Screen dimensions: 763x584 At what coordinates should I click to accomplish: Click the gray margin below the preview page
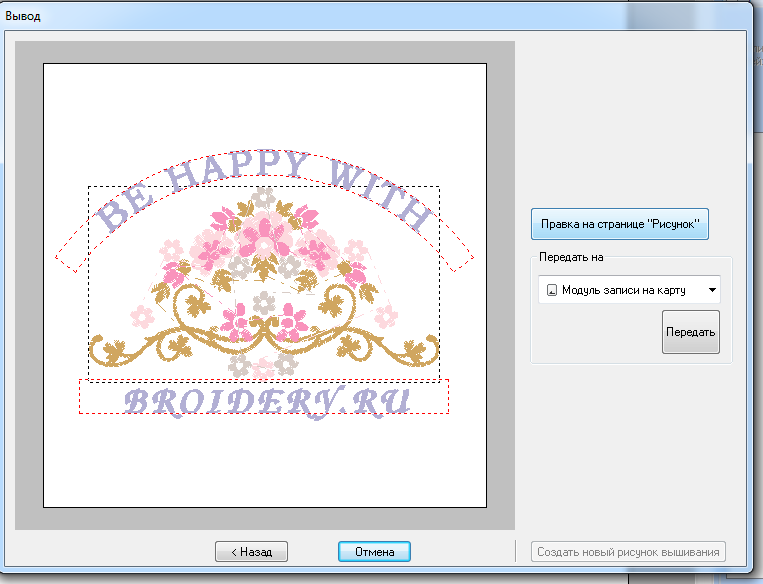[x=264, y=518]
